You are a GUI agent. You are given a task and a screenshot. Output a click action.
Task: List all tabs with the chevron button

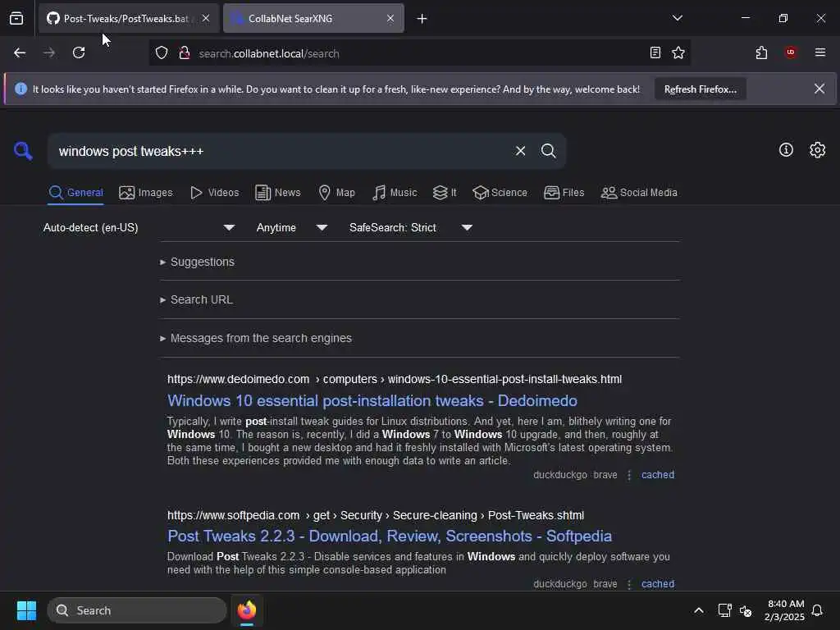point(677,18)
